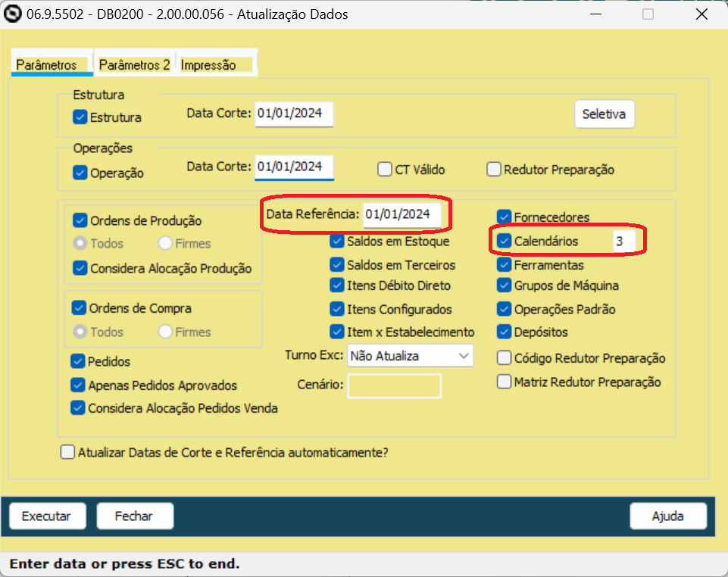Click the application icon in title bar

13,14
